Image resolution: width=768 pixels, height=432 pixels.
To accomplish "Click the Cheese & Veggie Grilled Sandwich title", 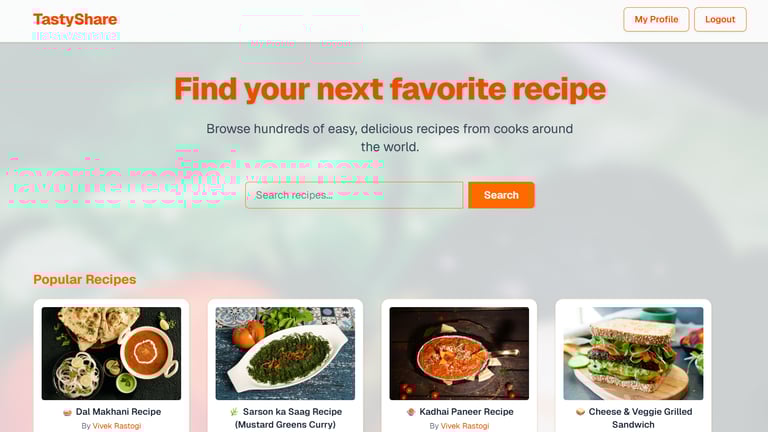I will [637, 418].
